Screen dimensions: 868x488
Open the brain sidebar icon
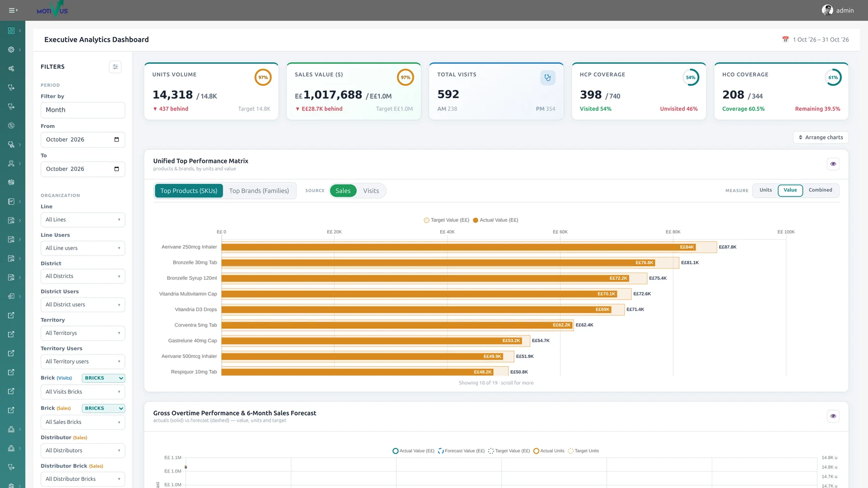[x=11, y=182]
